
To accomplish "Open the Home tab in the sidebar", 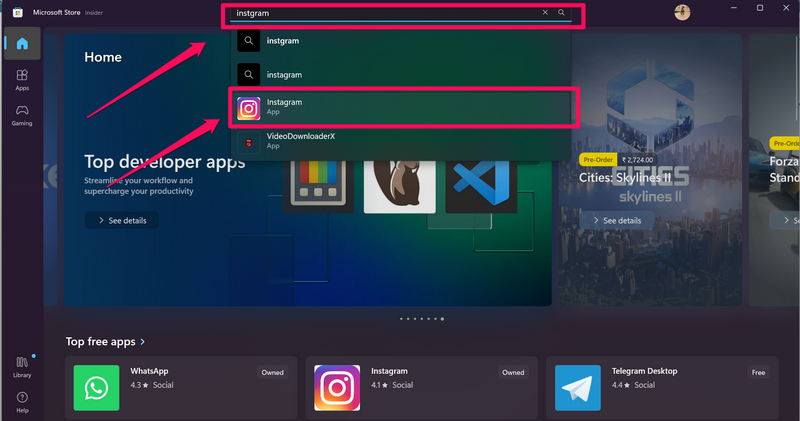I will [22, 44].
